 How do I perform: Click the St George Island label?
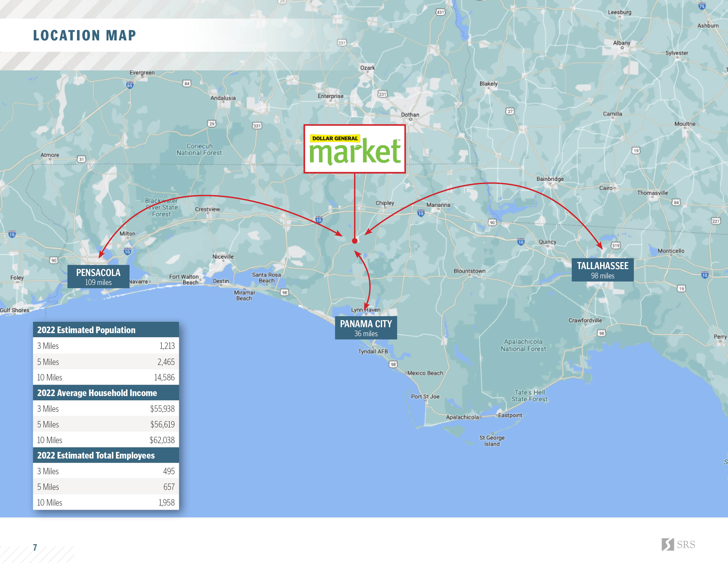tap(492, 441)
